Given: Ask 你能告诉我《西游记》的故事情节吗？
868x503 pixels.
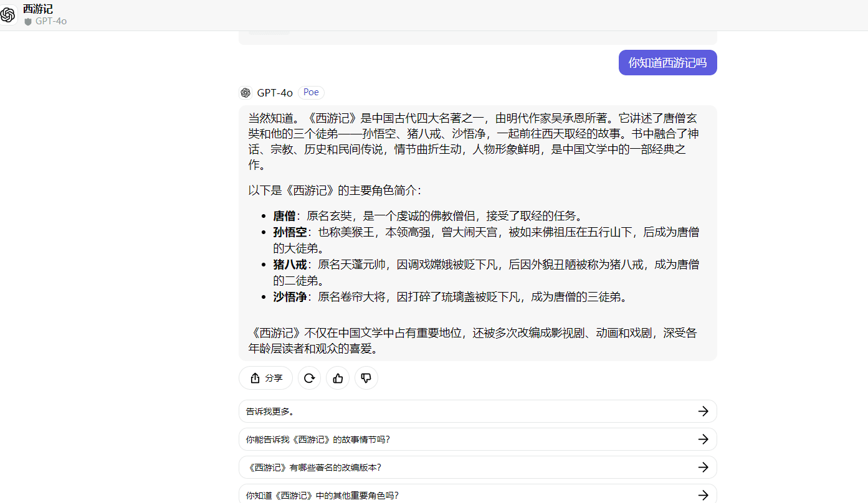Looking at the screenshot, I should coord(477,440).
